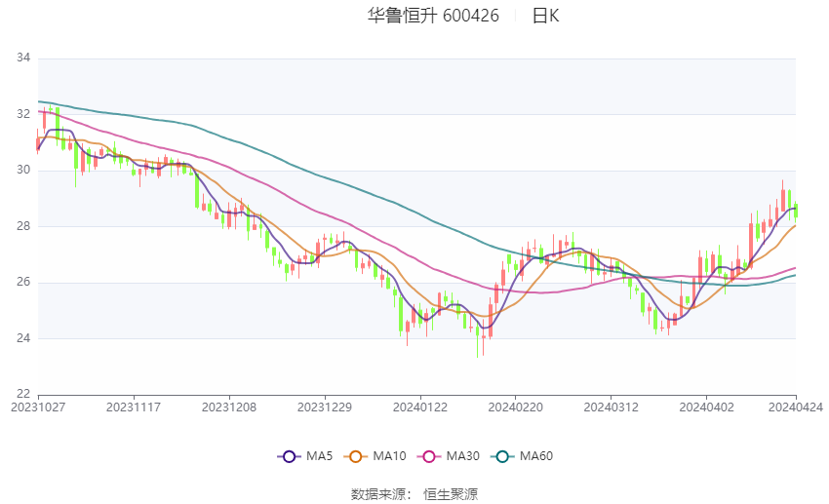Click the 22 price axis label
Screen dimensions: 829x504
tap(23, 394)
